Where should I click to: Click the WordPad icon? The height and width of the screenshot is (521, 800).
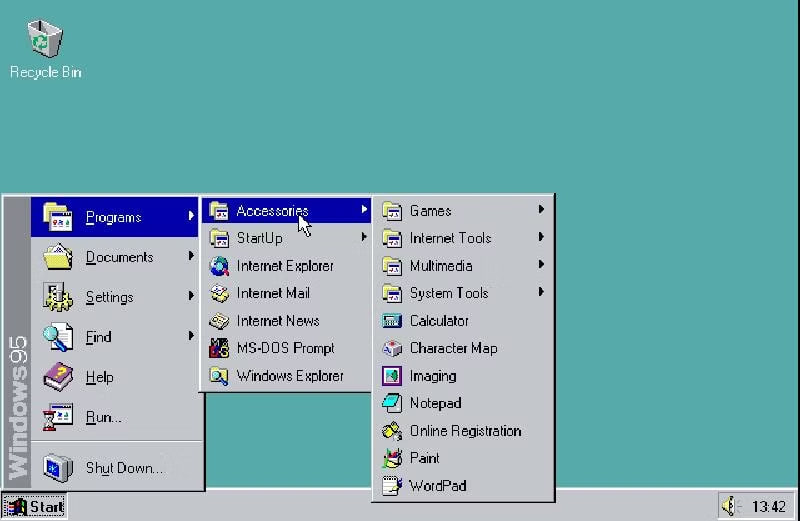tap(392, 486)
